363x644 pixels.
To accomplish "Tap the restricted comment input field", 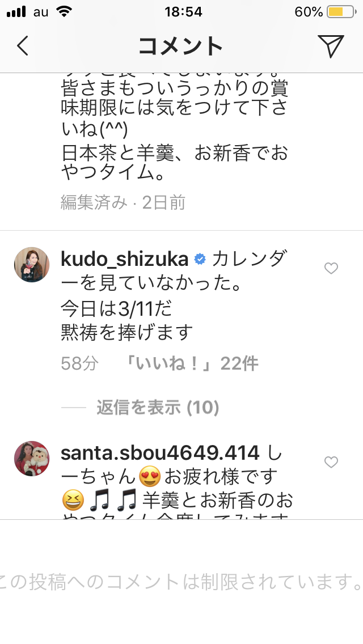I will pyautogui.click(x=181, y=581).
